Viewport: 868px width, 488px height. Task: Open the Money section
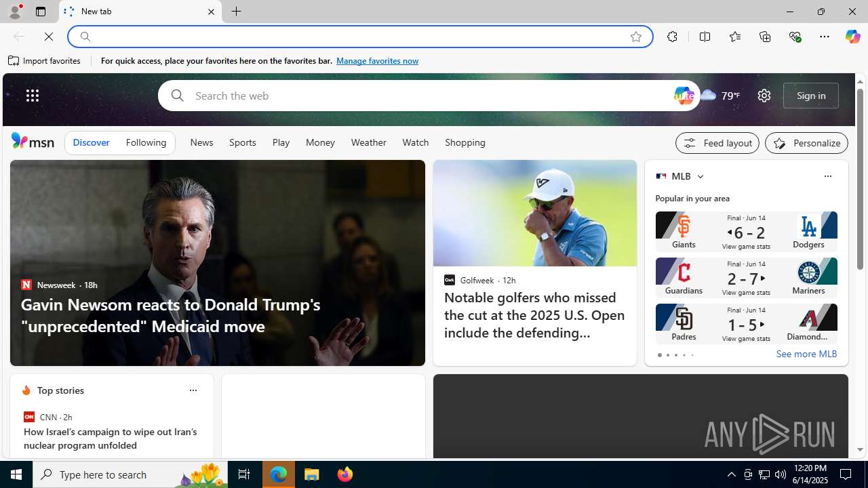point(320,143)
